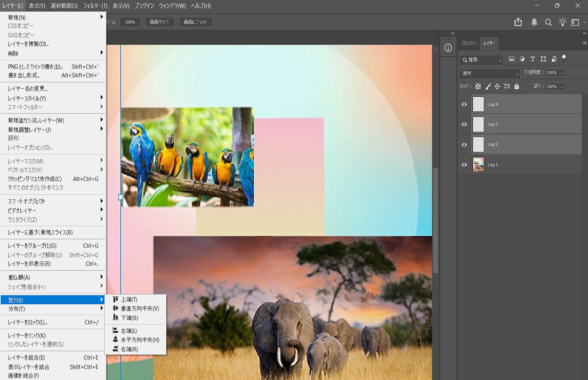The height and width of the screenshot is (380, 588).
Task: Open the 新規(N) submenu
Action: click(x=53, y=17)
